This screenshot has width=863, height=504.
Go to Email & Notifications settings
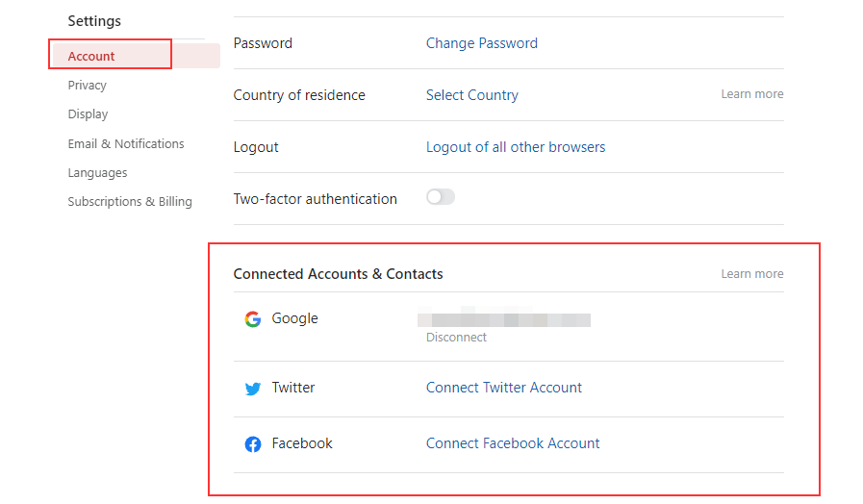pyautogui.click(x=126, y=144)
